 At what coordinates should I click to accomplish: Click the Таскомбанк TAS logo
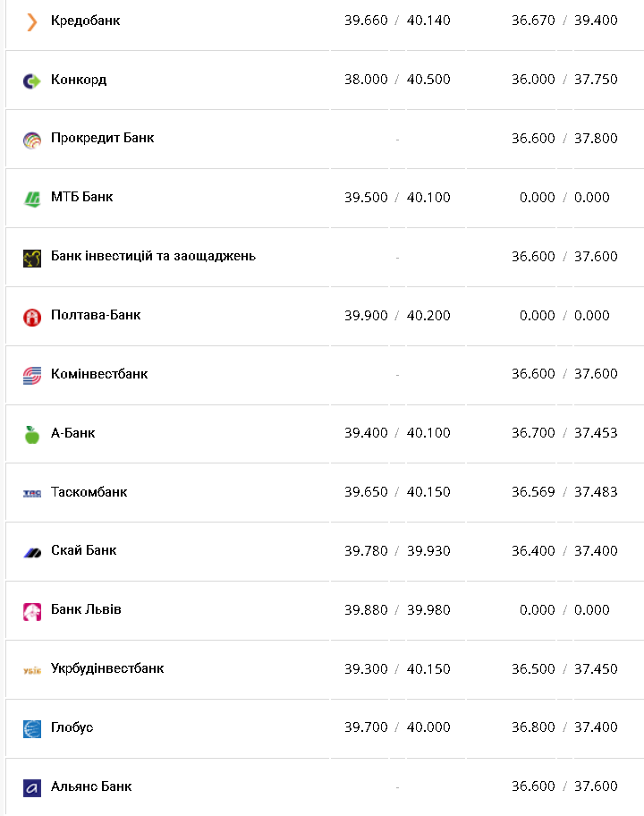click(32, 493)
